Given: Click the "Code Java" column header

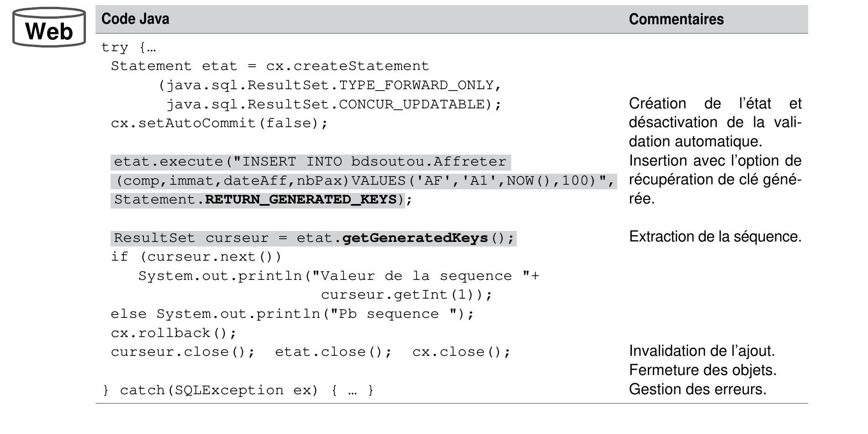Looking at the screenshot, I should click(x=135, y=19).
